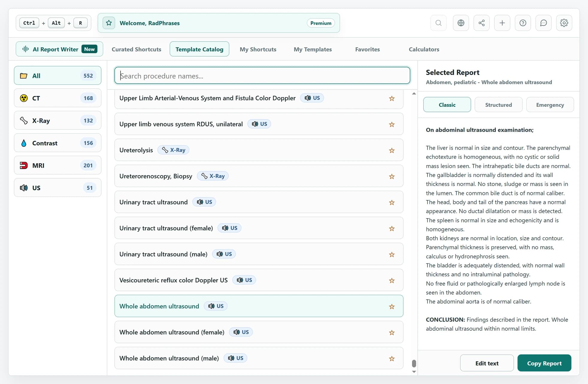This screenshot has width=588, height=384.
Task: Click the Copy Report button
Action: (x=544, y=363)
